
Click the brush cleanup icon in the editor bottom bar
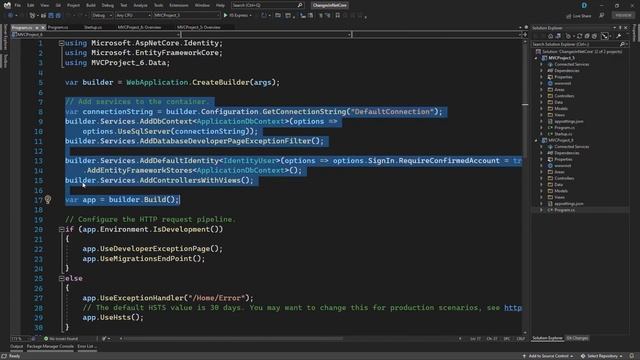[x=104, y=338]
